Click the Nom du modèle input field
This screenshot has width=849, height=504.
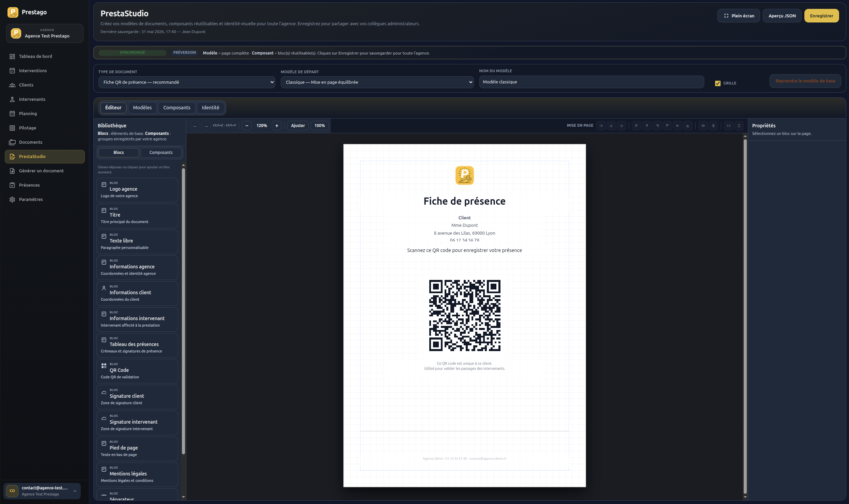click(x=591, y=82)
